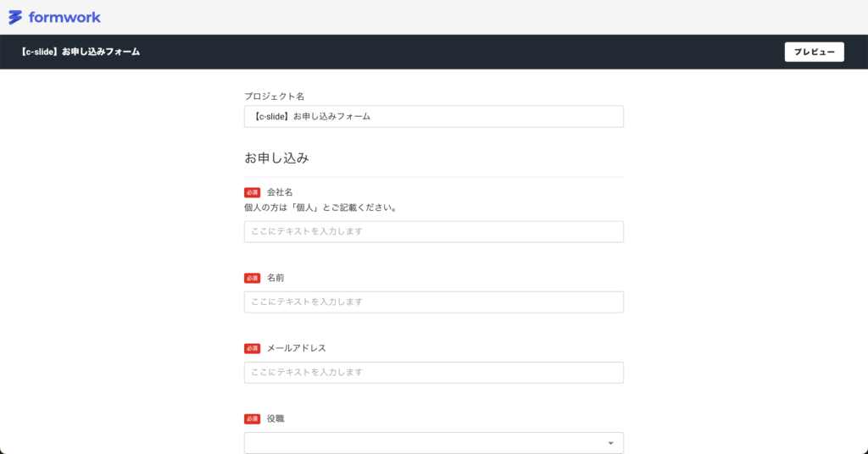Screen dimensions: 868x454
Task: Click the 必須 badge next to 役職
Action: (252, 419)
